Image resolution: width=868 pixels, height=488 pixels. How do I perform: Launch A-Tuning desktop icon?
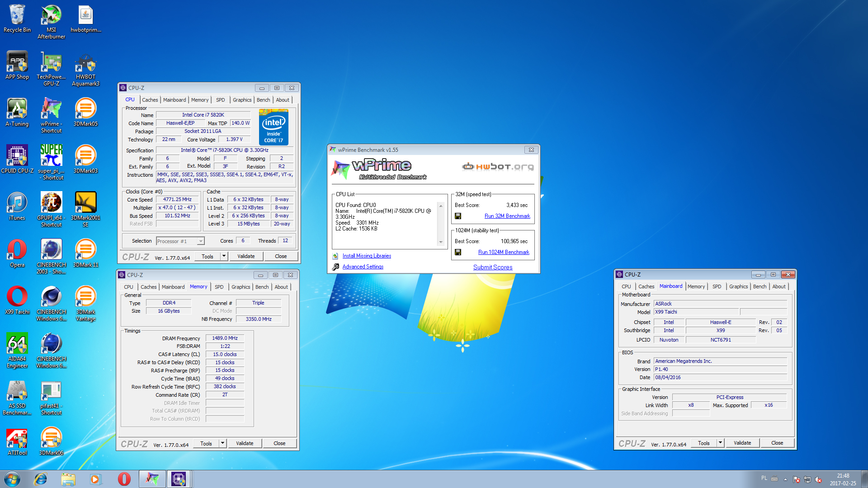[x=17, y=113]
